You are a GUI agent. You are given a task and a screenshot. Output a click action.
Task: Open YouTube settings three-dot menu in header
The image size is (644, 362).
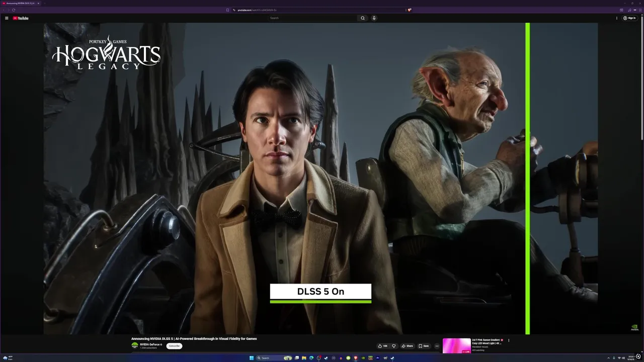[x=617, y=18]
